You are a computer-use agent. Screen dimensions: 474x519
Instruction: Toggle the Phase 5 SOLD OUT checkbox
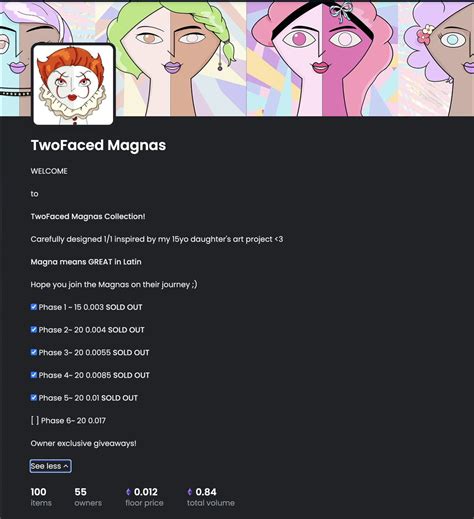(34, 397)
